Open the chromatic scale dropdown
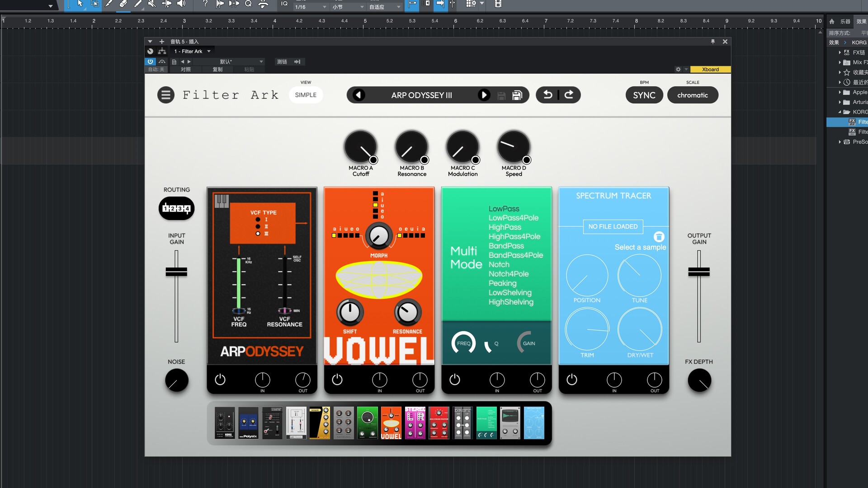 point(692,95)
